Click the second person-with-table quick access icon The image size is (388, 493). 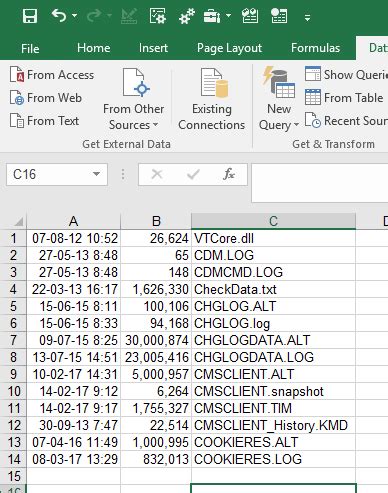[279, 16]
